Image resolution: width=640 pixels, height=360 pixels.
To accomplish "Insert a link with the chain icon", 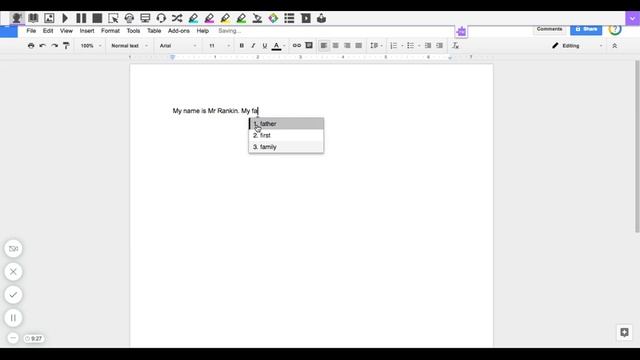I will pos(297,45).
